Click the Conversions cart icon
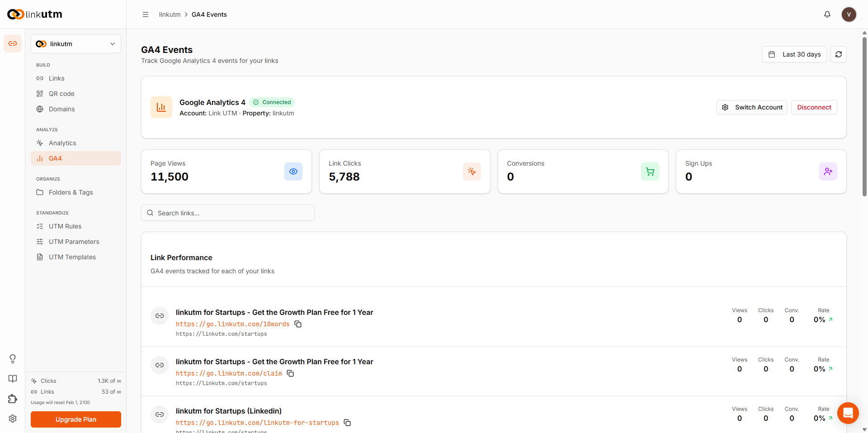Viewport: 868px width, 433px height. pyautogui.click(x=650, y=171)
